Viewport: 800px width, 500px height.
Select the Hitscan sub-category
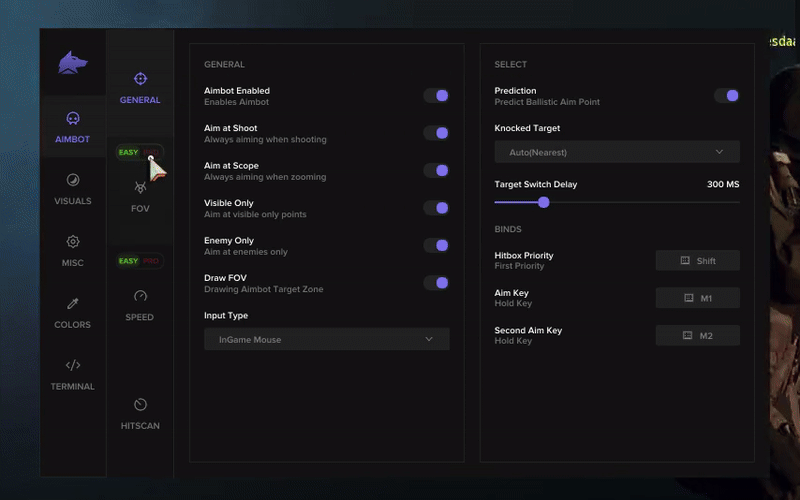[140, 413]
